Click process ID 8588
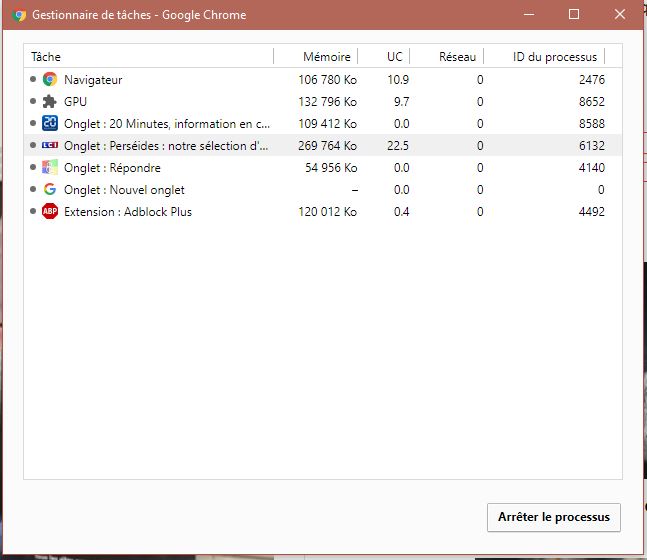Image resolution: width=647 pixels, height=560 pixels. click(x=592, y=123)
